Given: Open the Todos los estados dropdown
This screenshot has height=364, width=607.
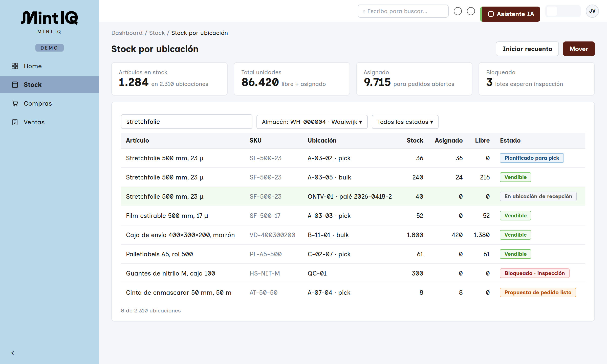Looking at the screenshot, I should 405,122.
